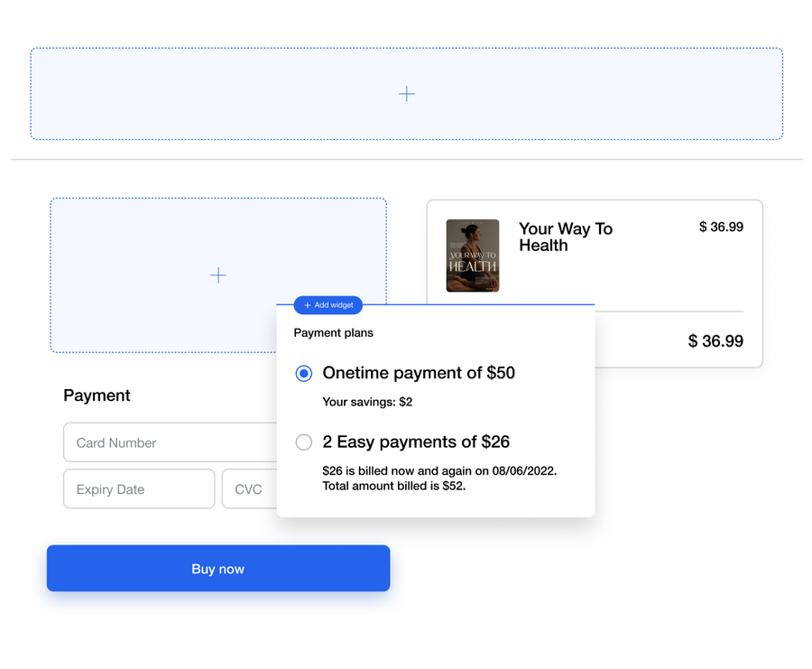Screen dimensions: 812x669
Task: Click the Add widget pill button
Action: click(x=328, y=305)
